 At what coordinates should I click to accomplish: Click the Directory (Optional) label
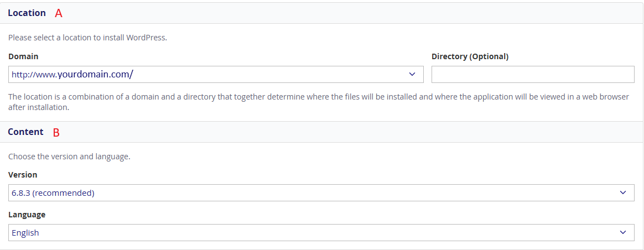click(x=470, y=56)
